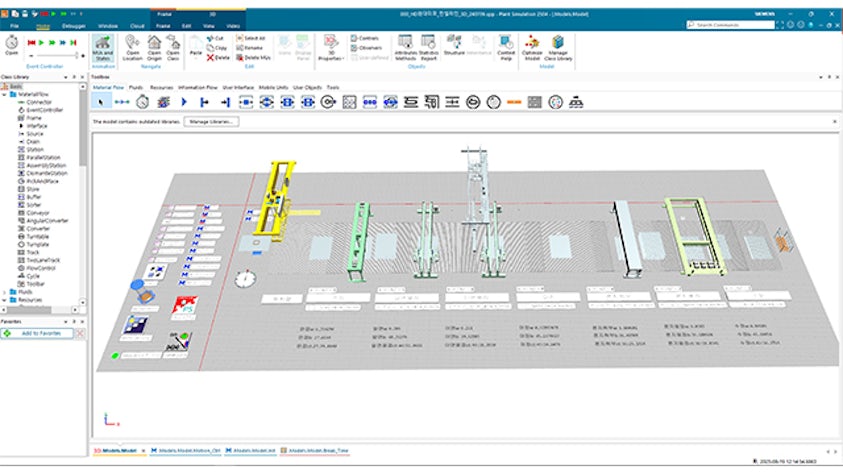Click the Manage Libraries button
Image resolution: width=843 pixels, height=474 pixels.
[210, 121]
